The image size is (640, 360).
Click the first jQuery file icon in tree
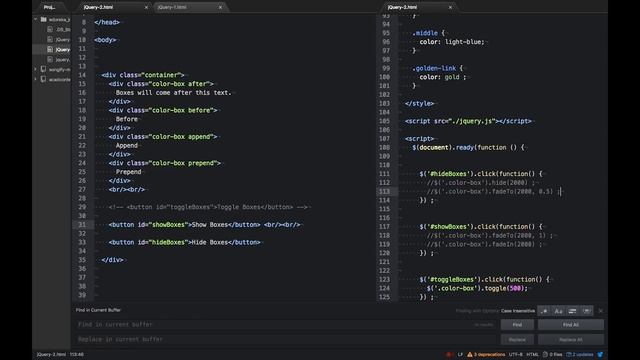pos(50,39)
